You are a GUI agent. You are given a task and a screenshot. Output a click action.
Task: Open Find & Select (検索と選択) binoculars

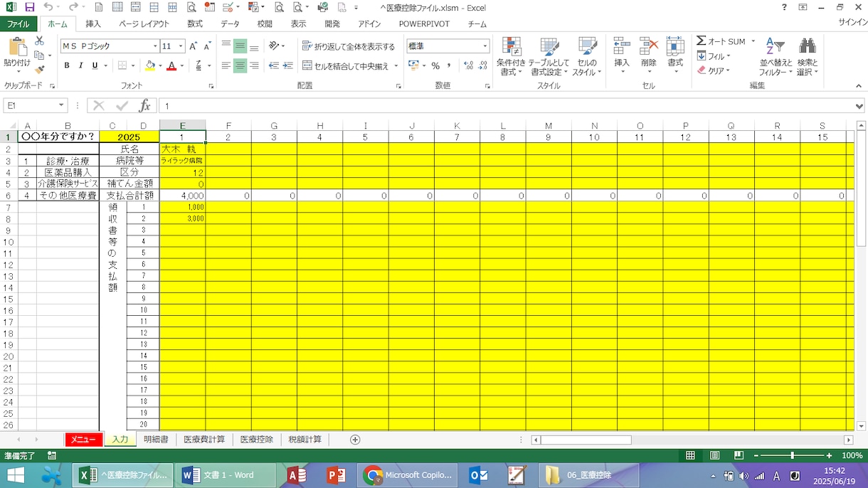pos(808,56)
